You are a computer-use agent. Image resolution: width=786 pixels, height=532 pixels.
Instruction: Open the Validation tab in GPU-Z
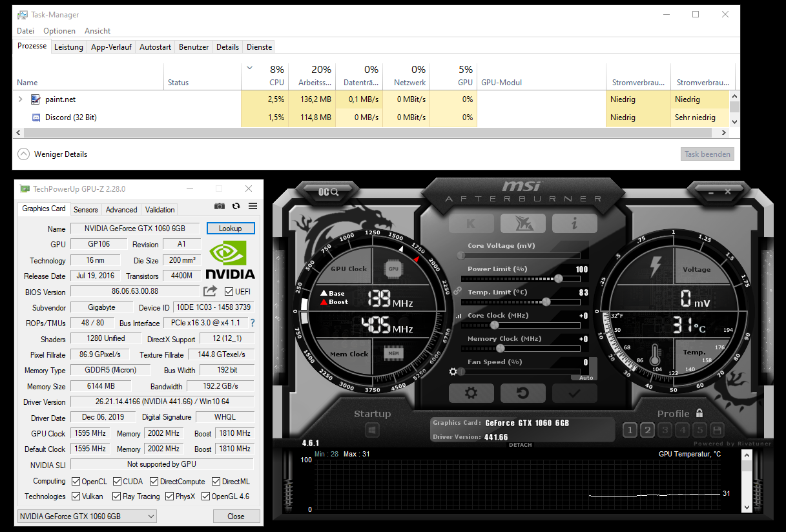pos(160,210)
